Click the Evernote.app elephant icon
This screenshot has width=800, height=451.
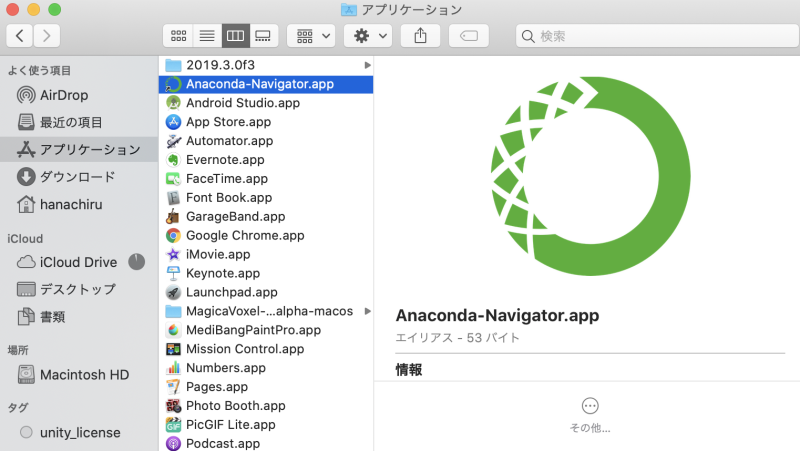(x=173, y=160)
